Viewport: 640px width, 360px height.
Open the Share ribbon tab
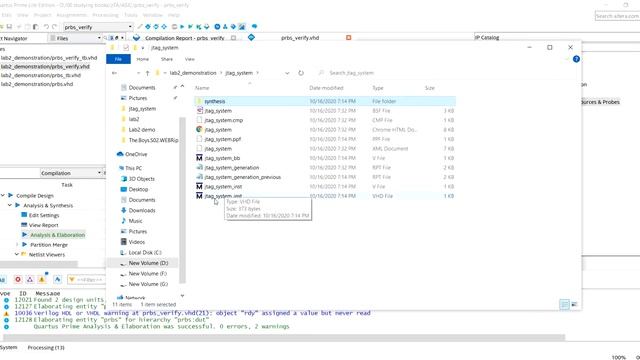[x=167, y=59]
